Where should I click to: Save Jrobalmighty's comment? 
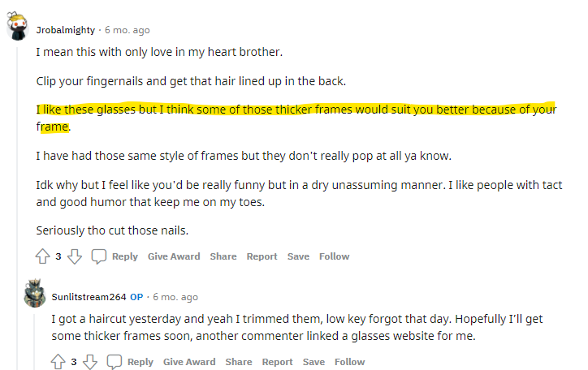pos(298,256)
